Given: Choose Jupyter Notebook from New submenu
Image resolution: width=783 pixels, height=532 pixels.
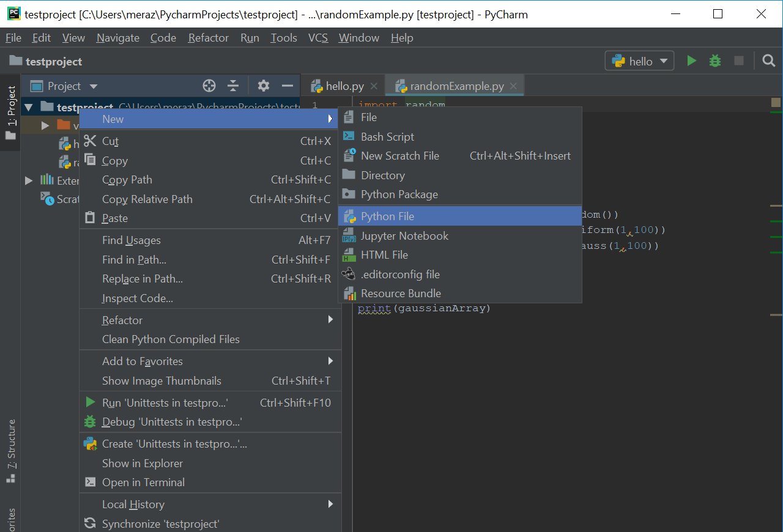Looking at the screenshot, I should point(404,236).
